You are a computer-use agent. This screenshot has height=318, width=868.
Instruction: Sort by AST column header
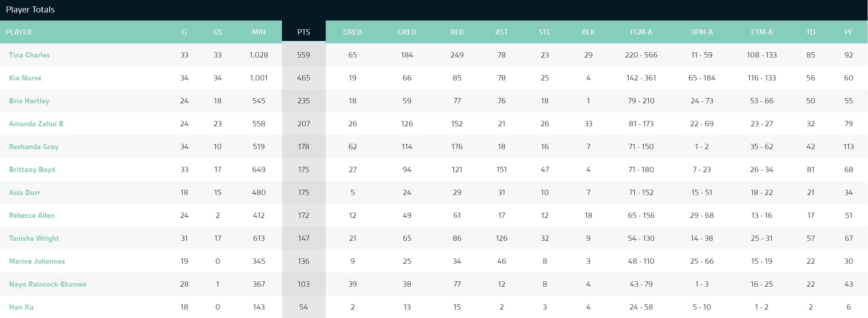(502, 32)
